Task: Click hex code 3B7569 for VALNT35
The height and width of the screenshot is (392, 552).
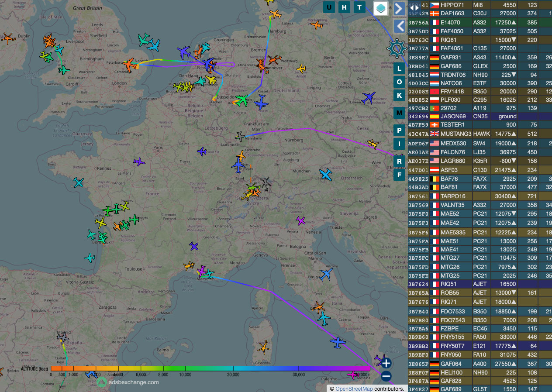Action: coord(418,205)
